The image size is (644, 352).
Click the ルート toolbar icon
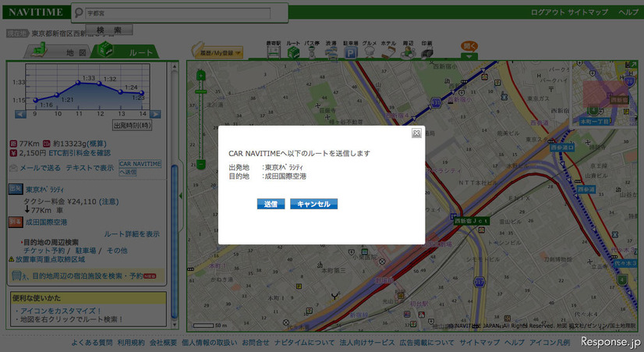(x=293, y=50)
